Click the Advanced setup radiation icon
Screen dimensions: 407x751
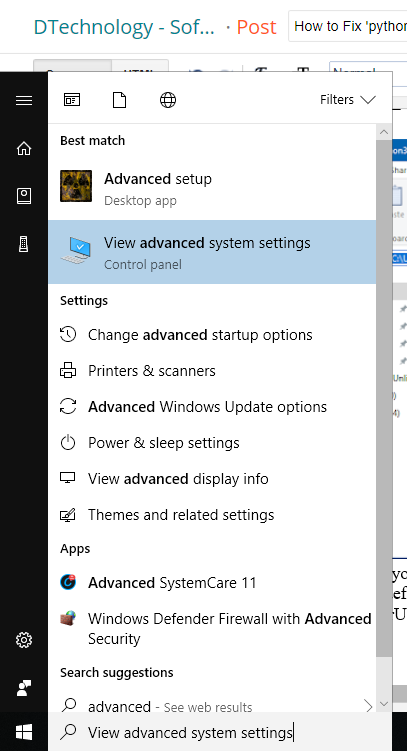(76, 186)
